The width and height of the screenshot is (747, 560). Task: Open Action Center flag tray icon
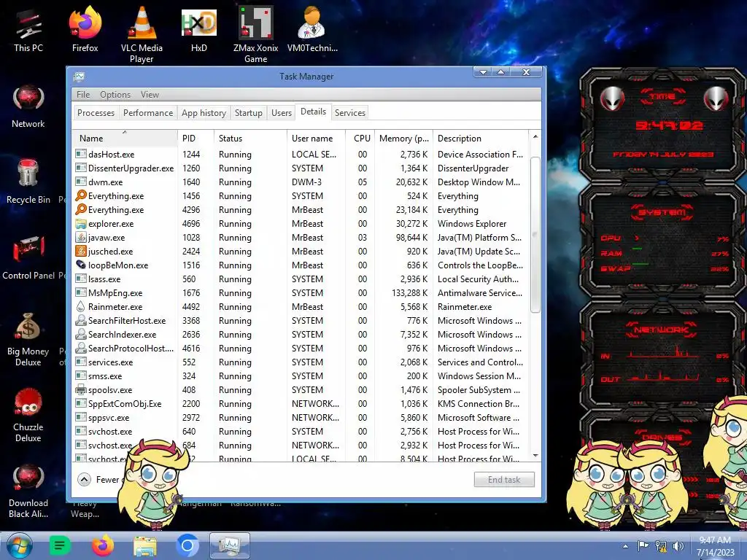point(643,545)
